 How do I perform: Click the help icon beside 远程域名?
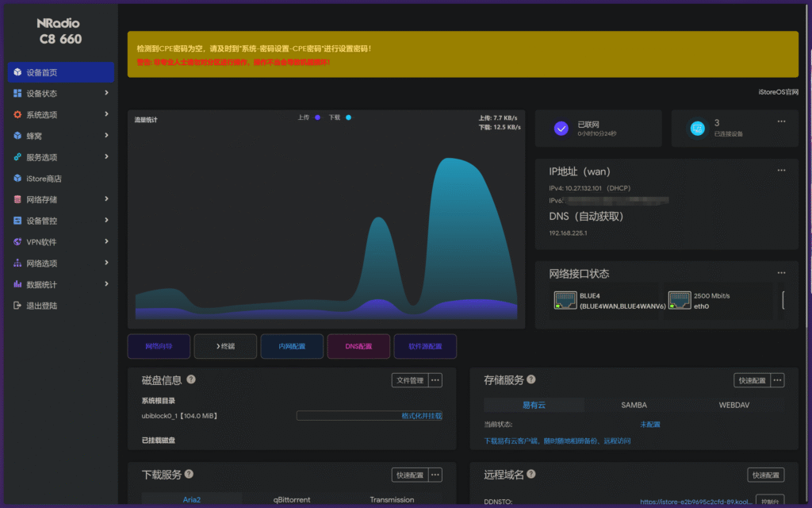point(531,475)
